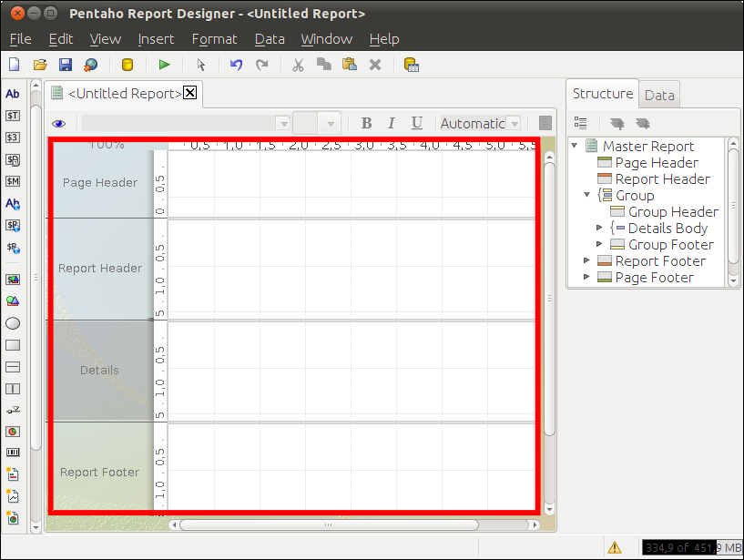Image resolution: width=744 pixels, height=560 pixels.
Task: Toggle Underline text formatting
Action: coord(417,124)
